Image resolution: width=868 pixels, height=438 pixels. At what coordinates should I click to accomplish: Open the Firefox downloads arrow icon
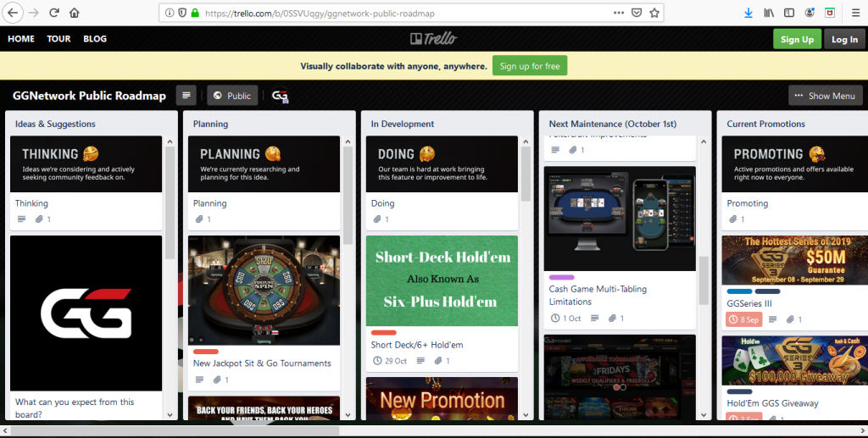(748, 13)
